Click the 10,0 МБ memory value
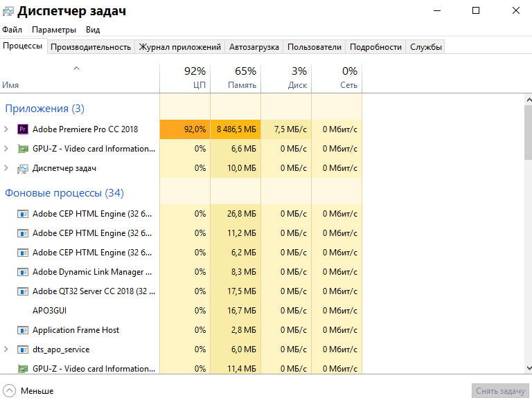The height and width of the screenshot is (400, 532). [242, 168]
